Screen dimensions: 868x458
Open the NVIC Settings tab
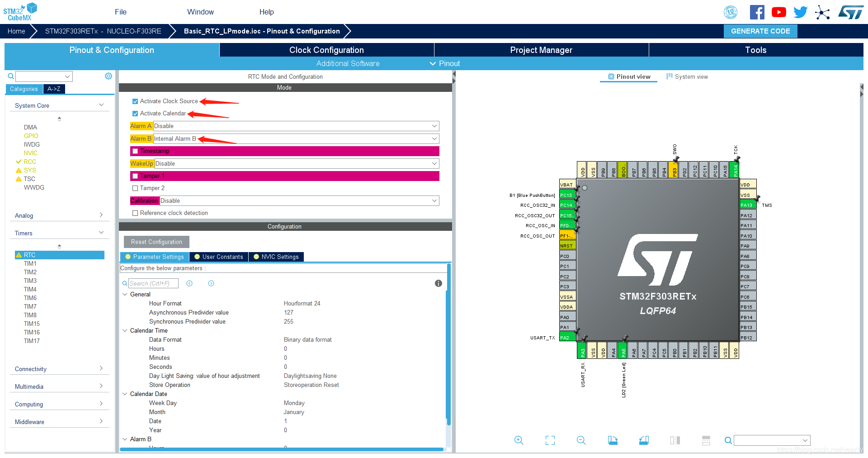276,257
